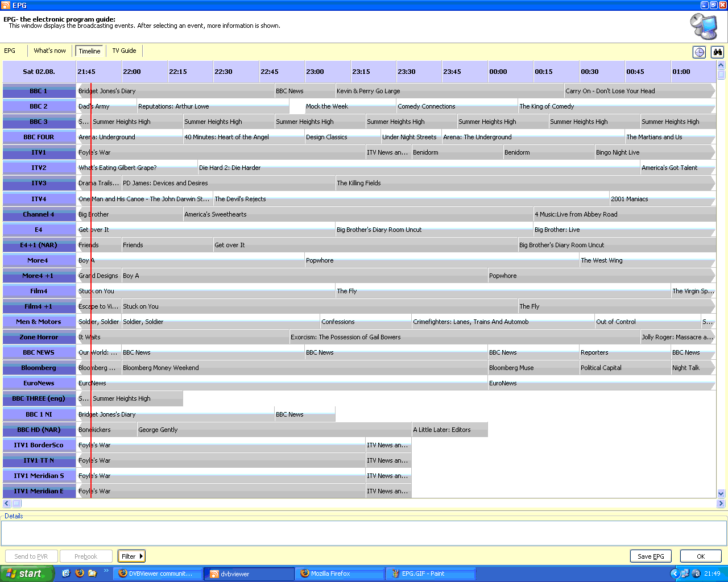Select Kevin & Perry Go Large event
The image size is (728, 582).
449,91
